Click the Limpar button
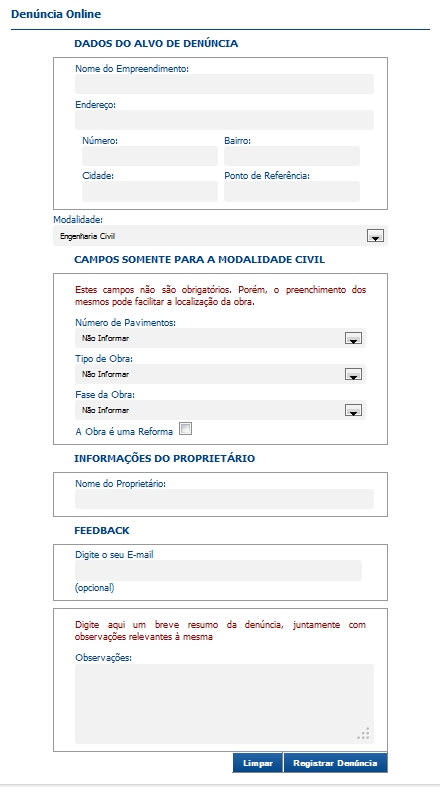 [x=258, y=763]
